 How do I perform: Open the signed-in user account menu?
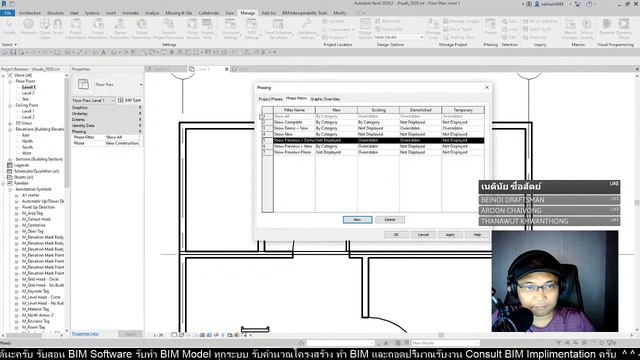pyautogui.click(x=550, y=4)
